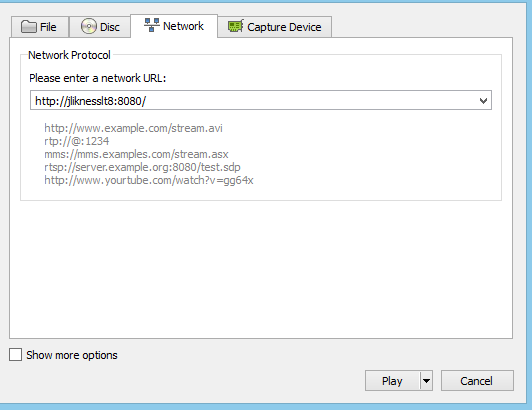Click example text mms://mms.examples.com/stream.asx
Screen dimensions: 532x410
pos(136,154)
